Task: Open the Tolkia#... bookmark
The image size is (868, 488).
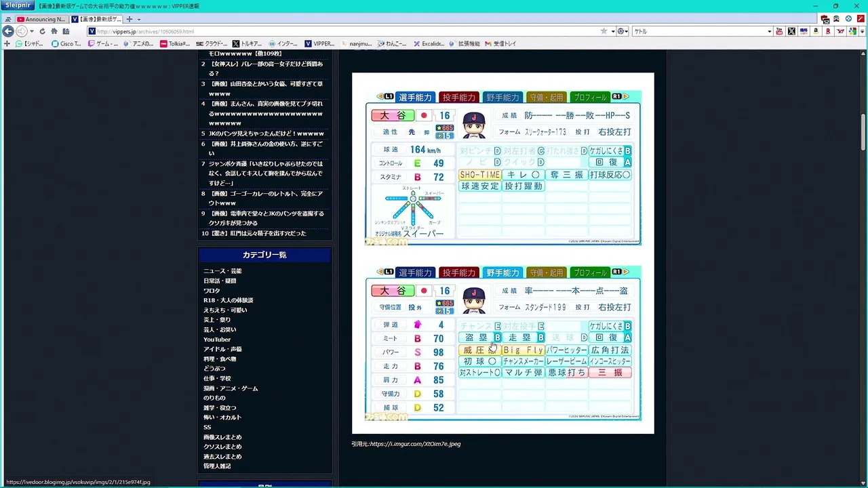Action: pos(175,43)
